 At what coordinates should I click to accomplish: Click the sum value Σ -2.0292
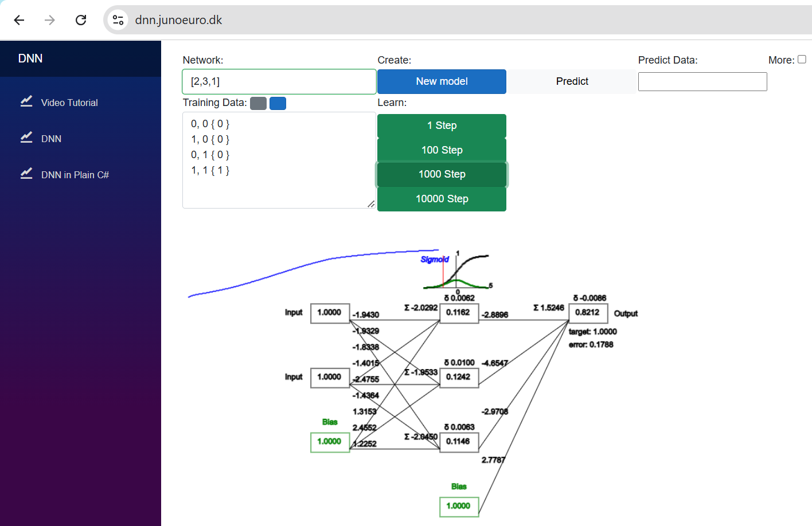click(x=421, y=308)
